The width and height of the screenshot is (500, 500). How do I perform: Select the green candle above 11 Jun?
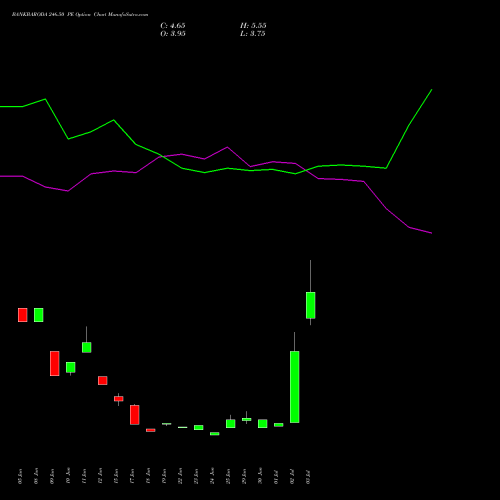pyautogui.click(x=87, y=347)
